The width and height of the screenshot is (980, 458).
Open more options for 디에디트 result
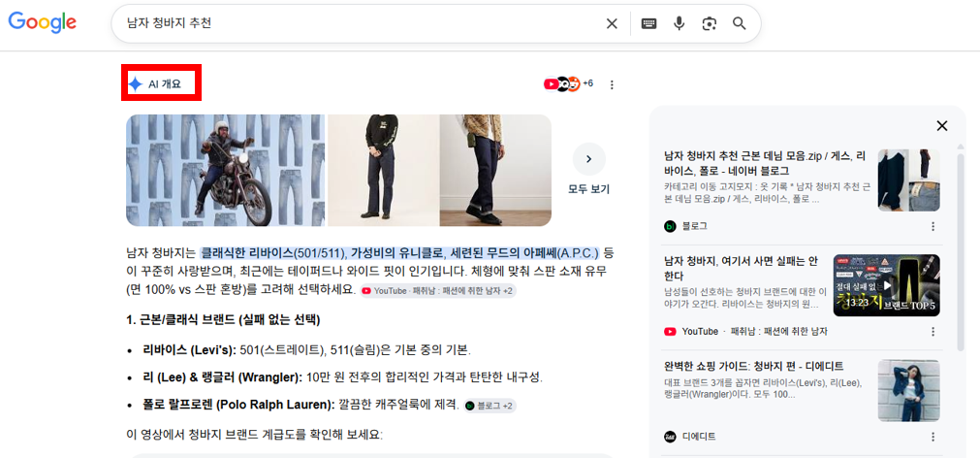(x=933, y=437)
